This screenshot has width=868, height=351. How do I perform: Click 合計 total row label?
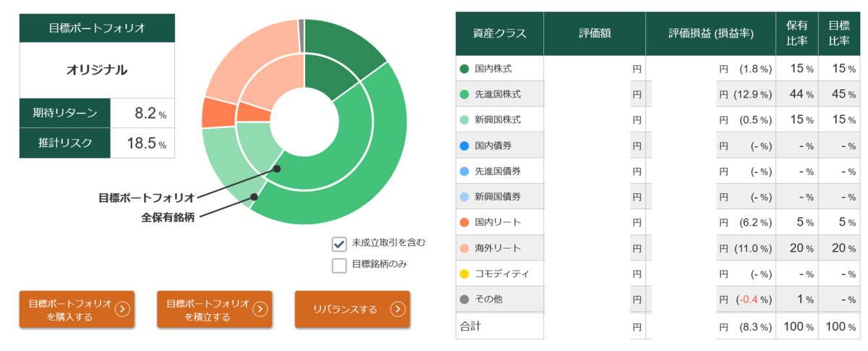point(470,326)
